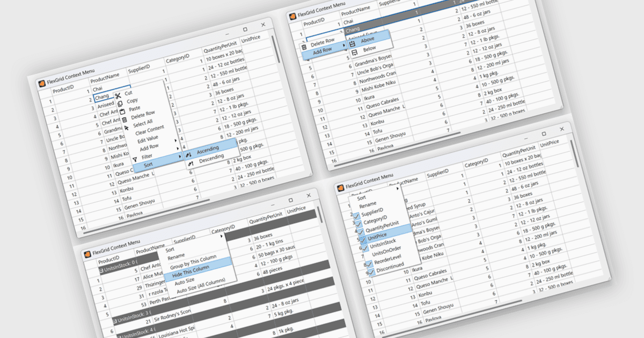
Task: Collapse the UnitsInStock: 0 group row
Action: (x=100, y=270)
